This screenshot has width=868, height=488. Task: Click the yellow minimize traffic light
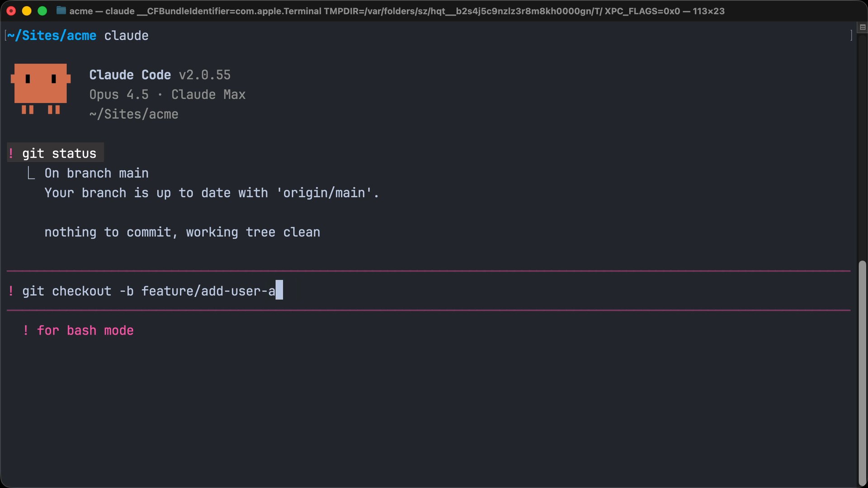point(27,11)
